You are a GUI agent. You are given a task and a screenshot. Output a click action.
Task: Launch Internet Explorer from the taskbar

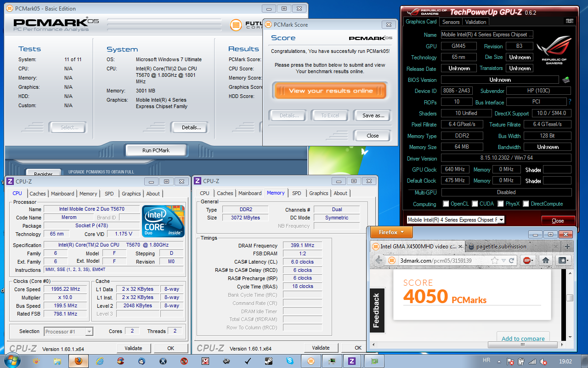tap(100, 361)
